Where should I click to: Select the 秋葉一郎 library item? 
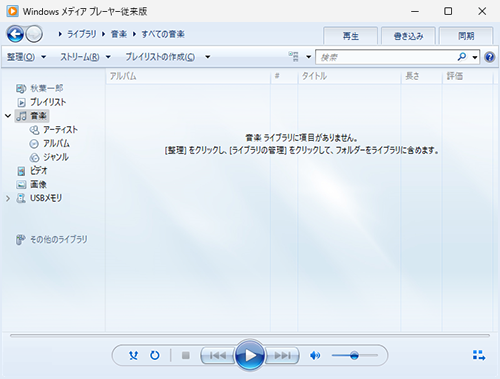pos(39,88)
